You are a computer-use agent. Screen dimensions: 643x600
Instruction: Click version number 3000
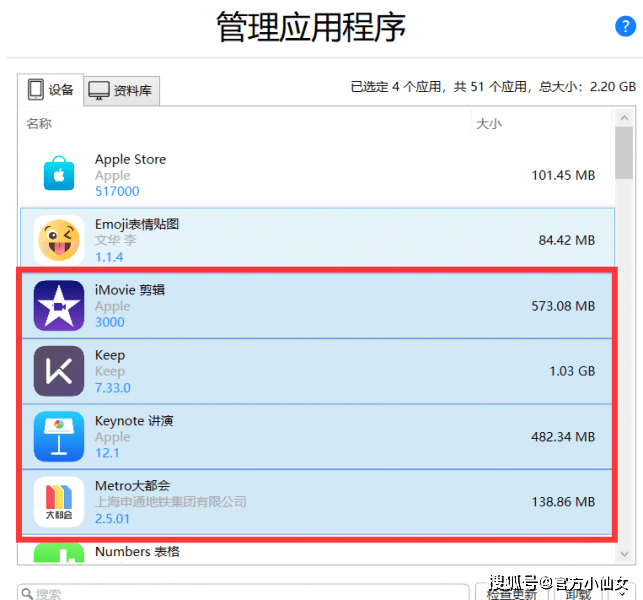(x=109, y=322)
